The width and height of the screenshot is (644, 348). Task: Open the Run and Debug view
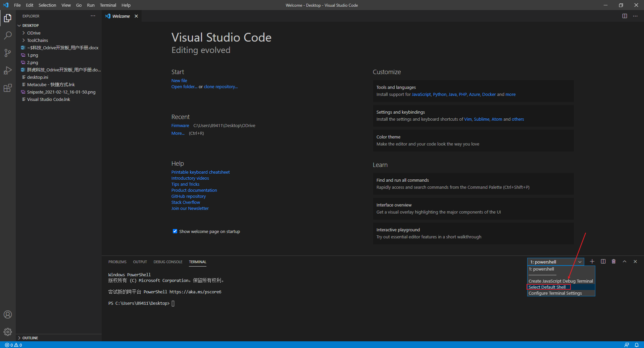pyautogui.click(x=8, y=70)
